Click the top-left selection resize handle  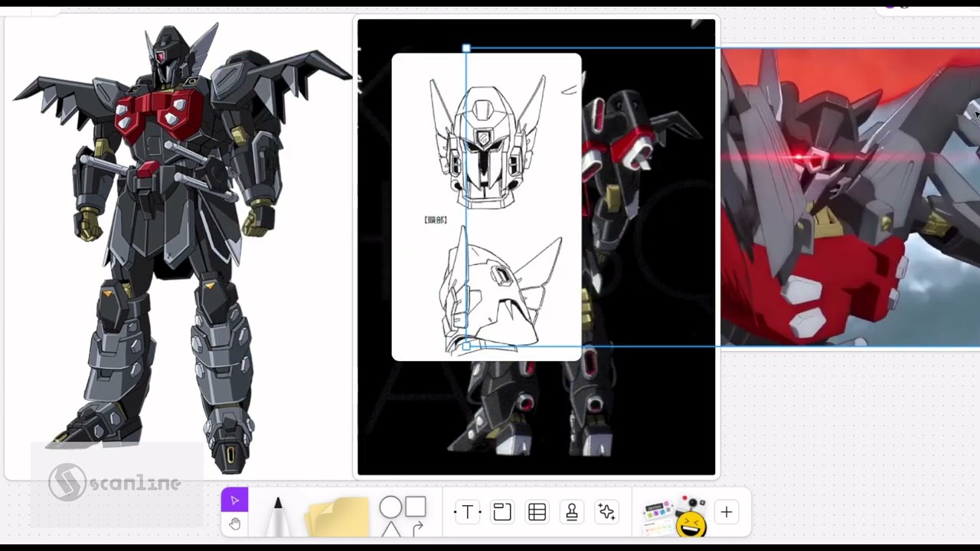[466, 48]
